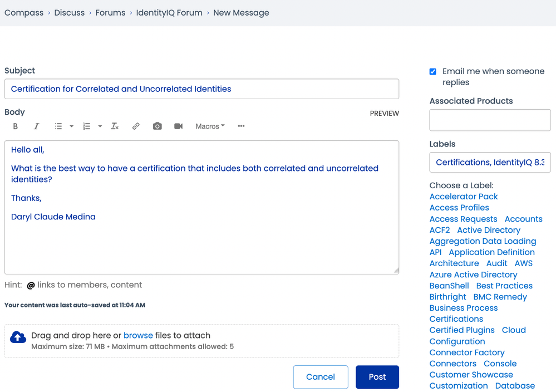Expand bulleted list style options arrow
This screenshot has height=392, width=556.
[72, 126]
